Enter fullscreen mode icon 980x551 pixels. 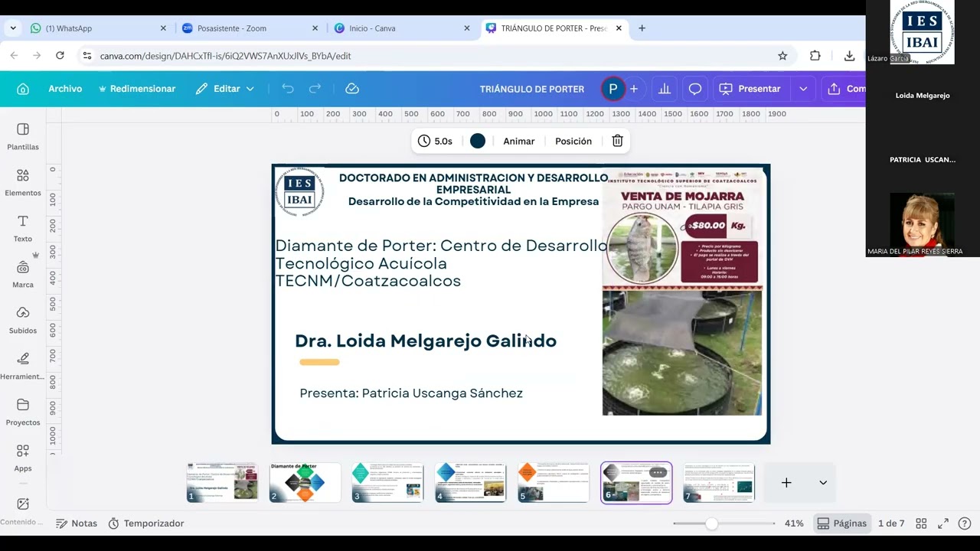point(943,523)
